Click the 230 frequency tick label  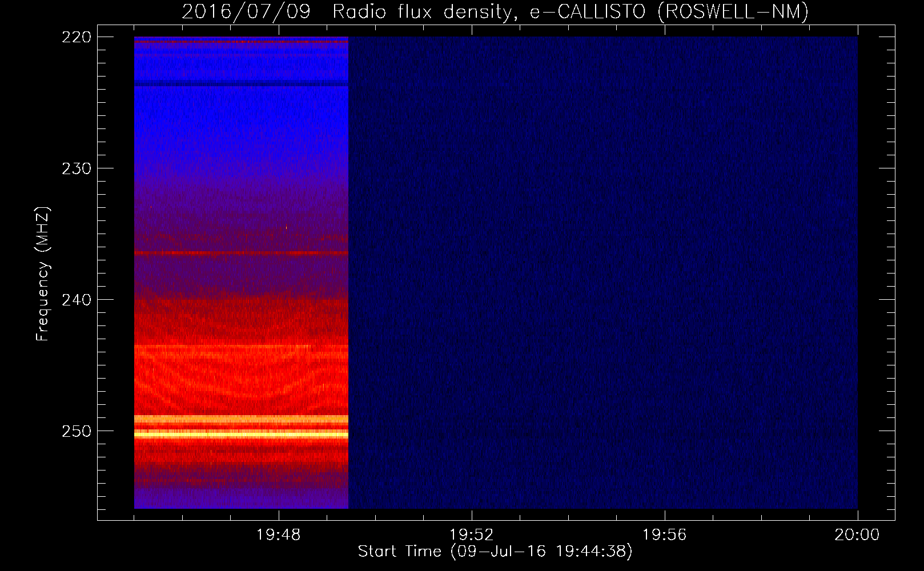77,168
